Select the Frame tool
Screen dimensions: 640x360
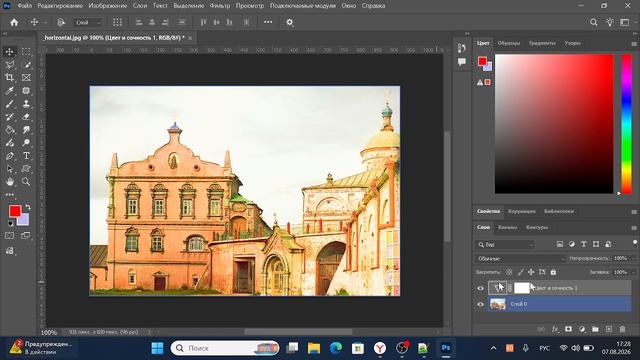[26, 78]
